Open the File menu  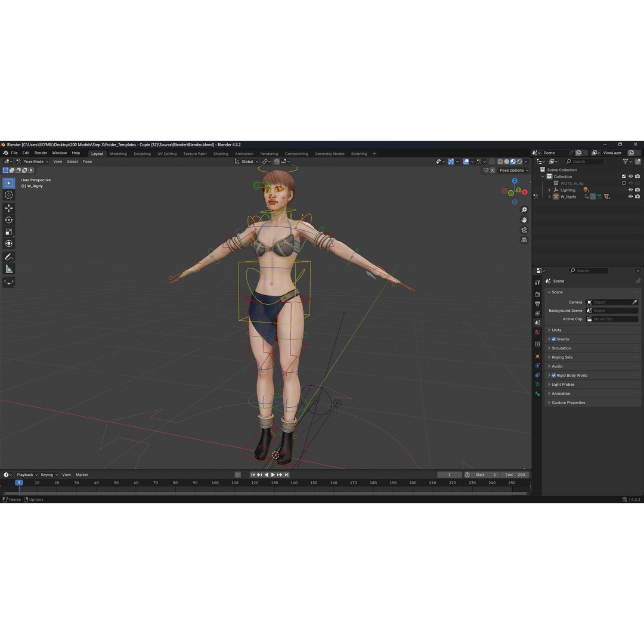(14, 153)
